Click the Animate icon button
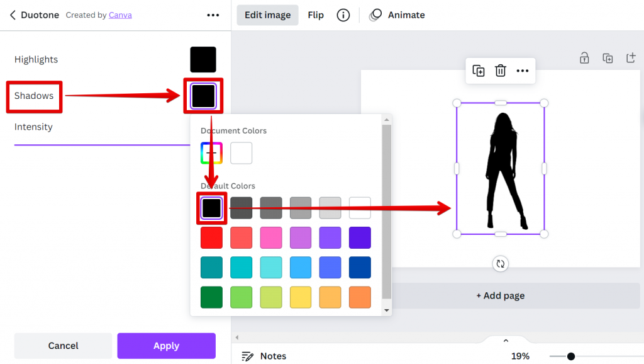The height and width of the screenshot is (364, 644). point(375,15)
